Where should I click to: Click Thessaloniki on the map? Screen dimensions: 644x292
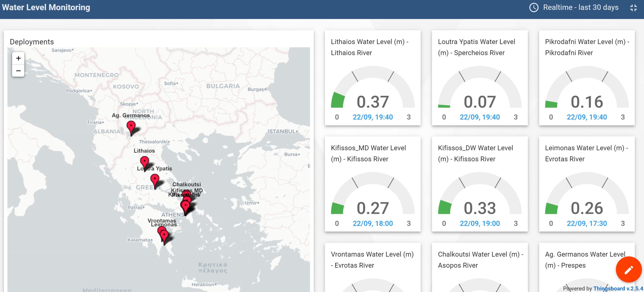pos(154,142)
